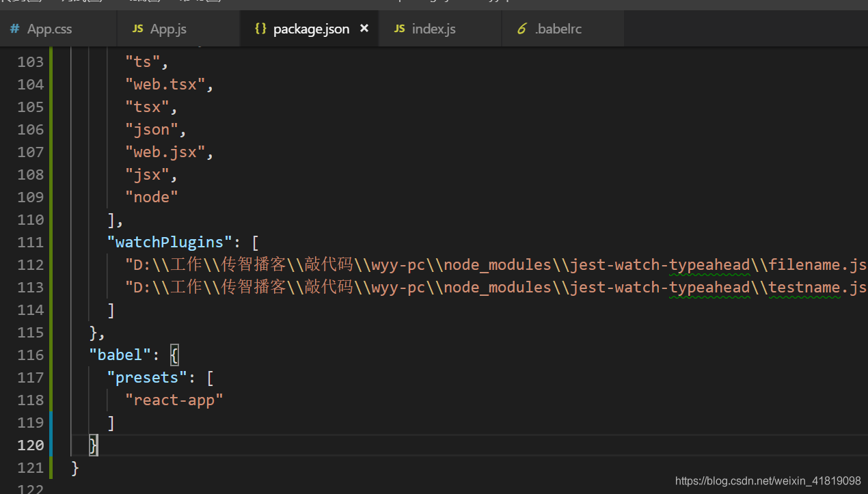Click the "react-app" string

pos(174,400)
